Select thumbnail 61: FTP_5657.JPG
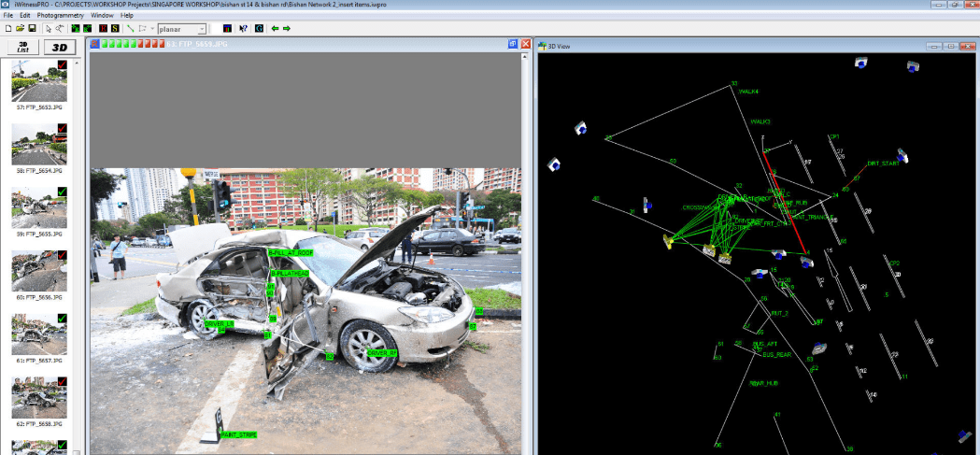Image resolution: width=980 pixels, height=455 pixels. tap(39, 334)
